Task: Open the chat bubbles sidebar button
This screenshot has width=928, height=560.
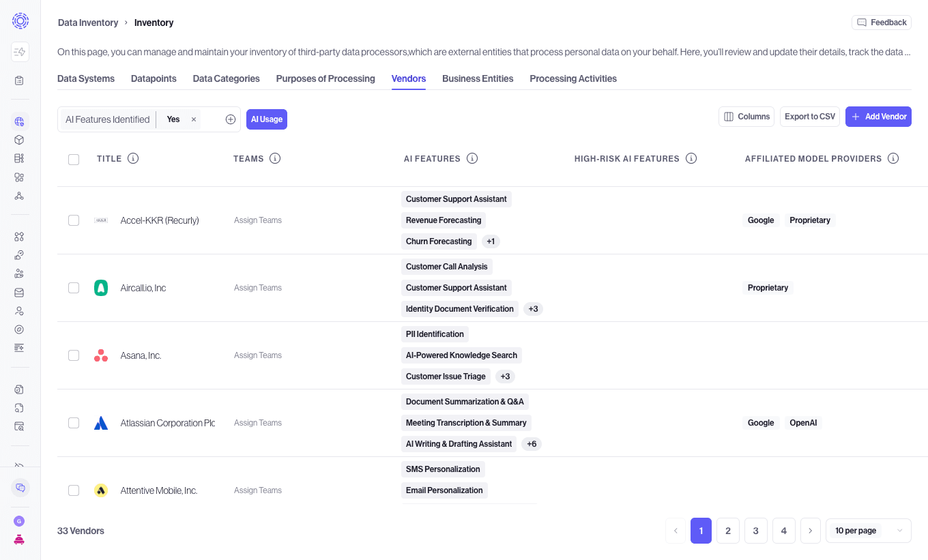Action: (20, 488)
